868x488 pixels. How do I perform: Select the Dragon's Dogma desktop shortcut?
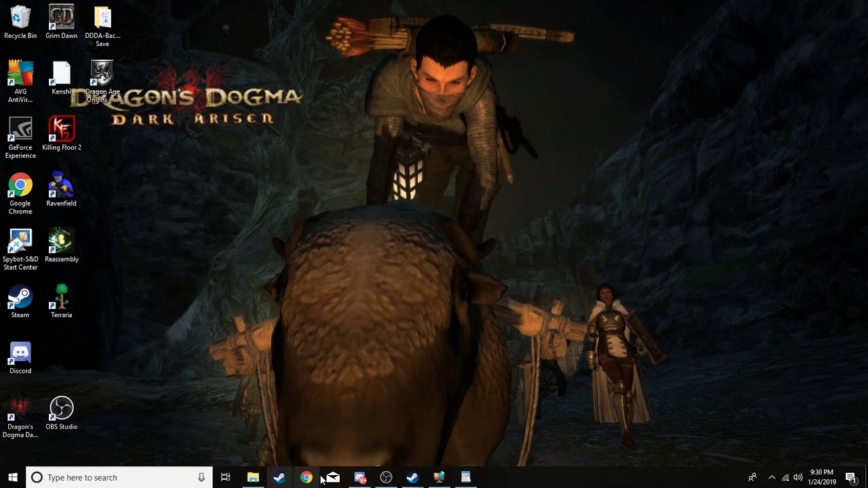pyautogui.click(x=20, y=418)
